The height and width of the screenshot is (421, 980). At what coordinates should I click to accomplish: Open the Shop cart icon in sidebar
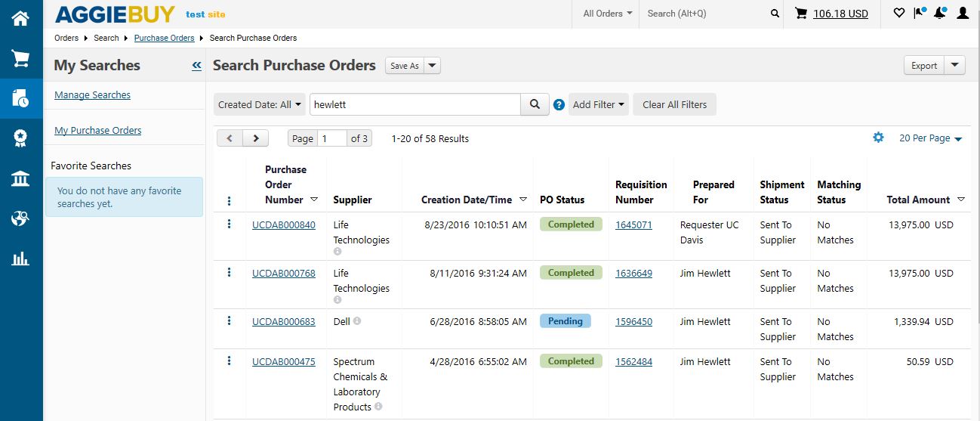[x=20, y=58]
